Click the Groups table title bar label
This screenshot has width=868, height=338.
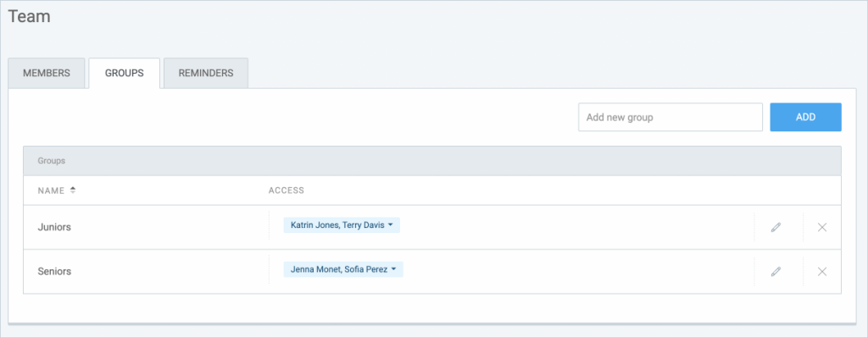[x=52, y=161]
